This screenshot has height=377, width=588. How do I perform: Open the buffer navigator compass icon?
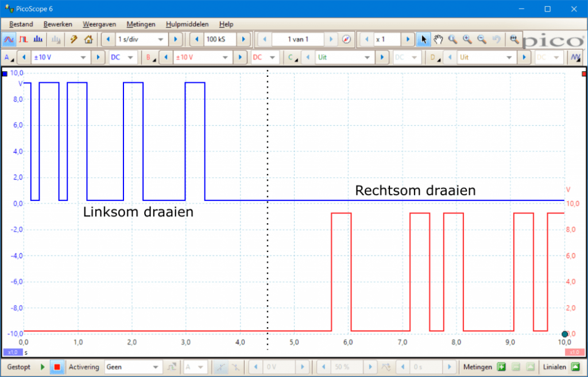[x=346, y=40]
